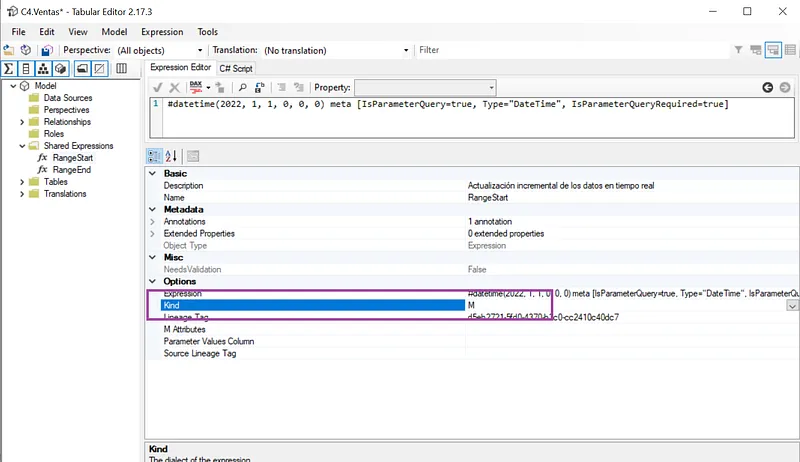This screenshot has width=800, height=462.
Task: Select the RangeEnd shared expression
Action: [71, 170]
